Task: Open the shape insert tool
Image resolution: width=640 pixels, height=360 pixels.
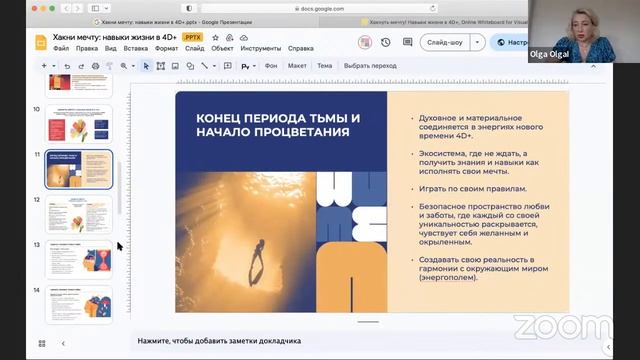Action: [190, 66]
